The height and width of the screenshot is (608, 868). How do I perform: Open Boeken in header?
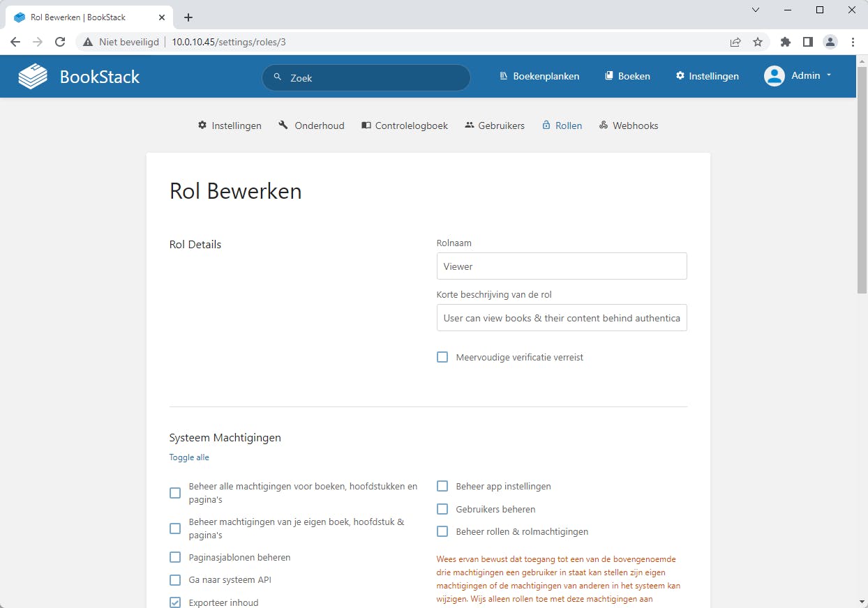tap(627, 76)
